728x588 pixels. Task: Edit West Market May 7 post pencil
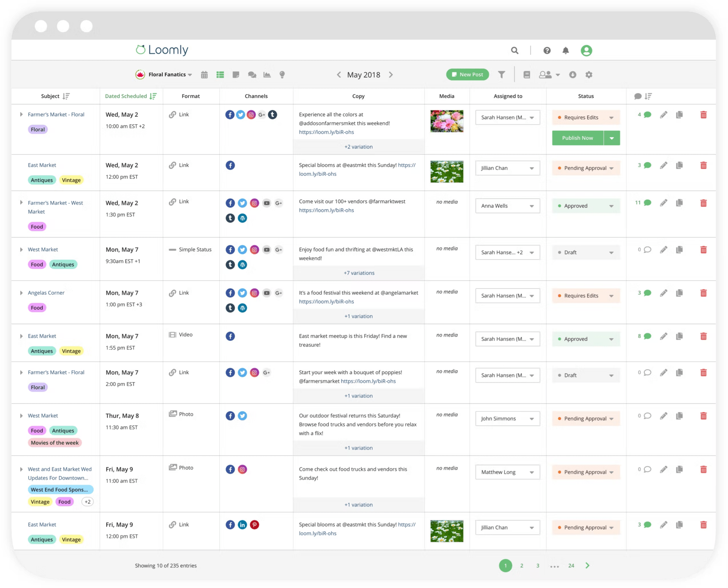663,250
